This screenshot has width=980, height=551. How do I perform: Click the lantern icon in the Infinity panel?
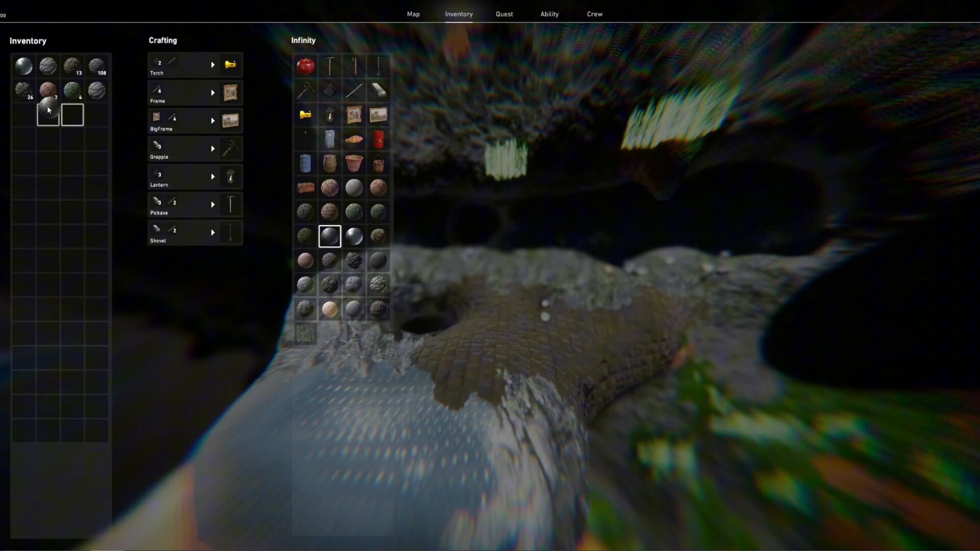coord(330,115)
